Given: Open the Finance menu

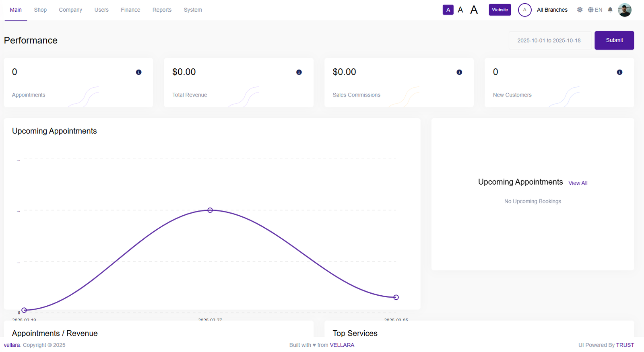Looking at the screenshot, I should (x=130, y=10).
